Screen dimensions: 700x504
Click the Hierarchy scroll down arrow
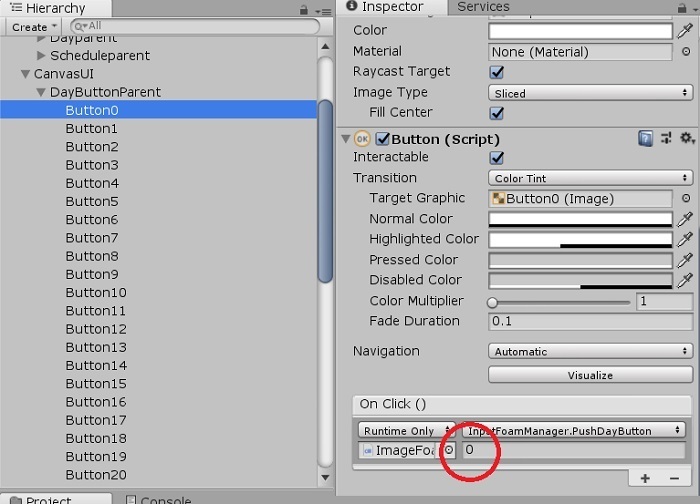[x=325, y=477]
